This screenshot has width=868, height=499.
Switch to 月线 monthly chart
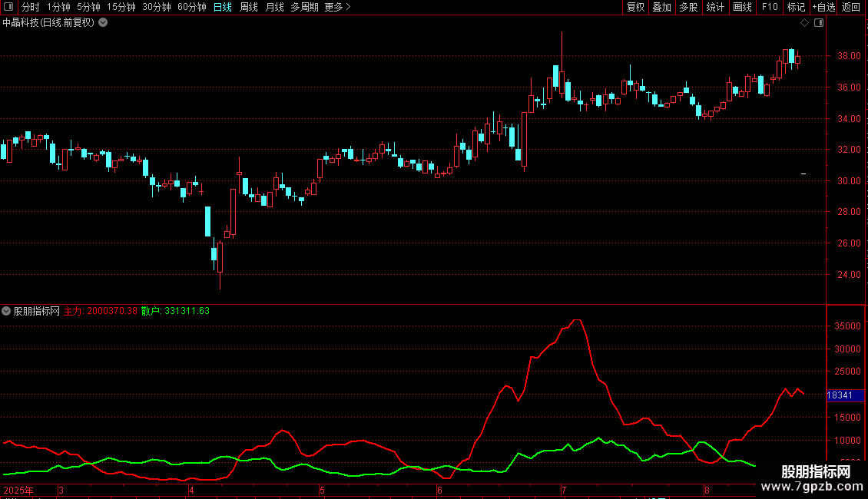[x=274, y=7]
